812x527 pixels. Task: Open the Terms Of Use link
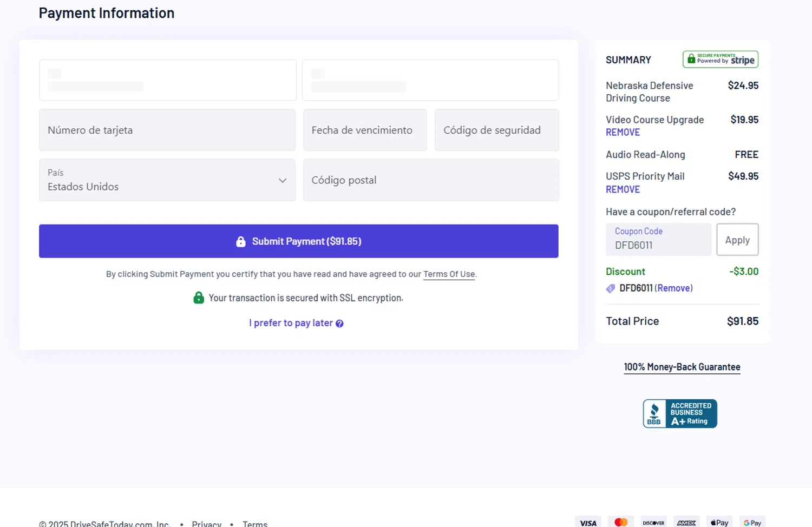449,274
